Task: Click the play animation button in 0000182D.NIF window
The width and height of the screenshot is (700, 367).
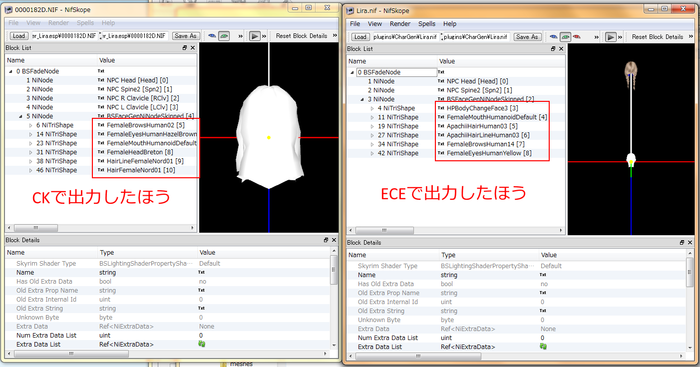Action: point(254,36)
